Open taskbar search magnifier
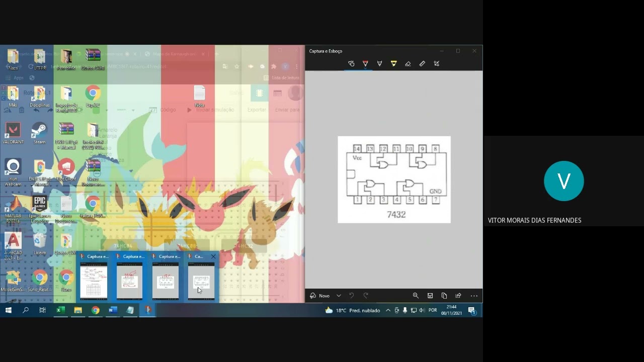 pos(26,310)
